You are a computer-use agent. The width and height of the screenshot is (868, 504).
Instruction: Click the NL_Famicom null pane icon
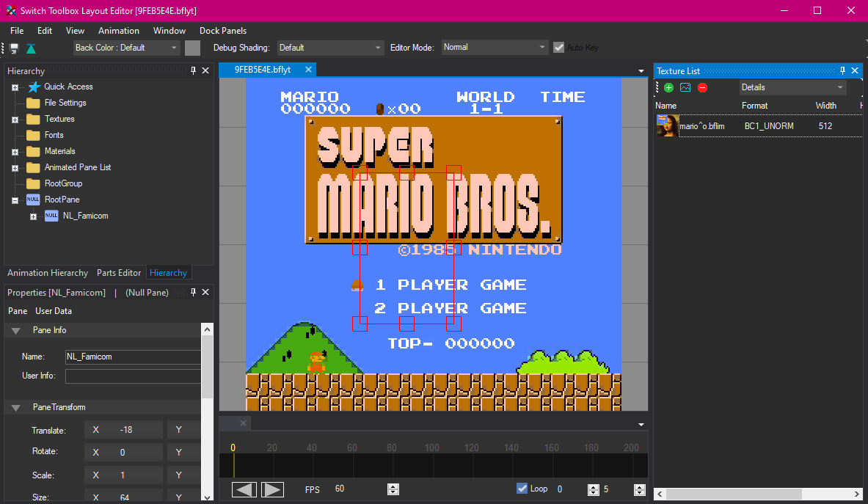(x=51, y=215)
